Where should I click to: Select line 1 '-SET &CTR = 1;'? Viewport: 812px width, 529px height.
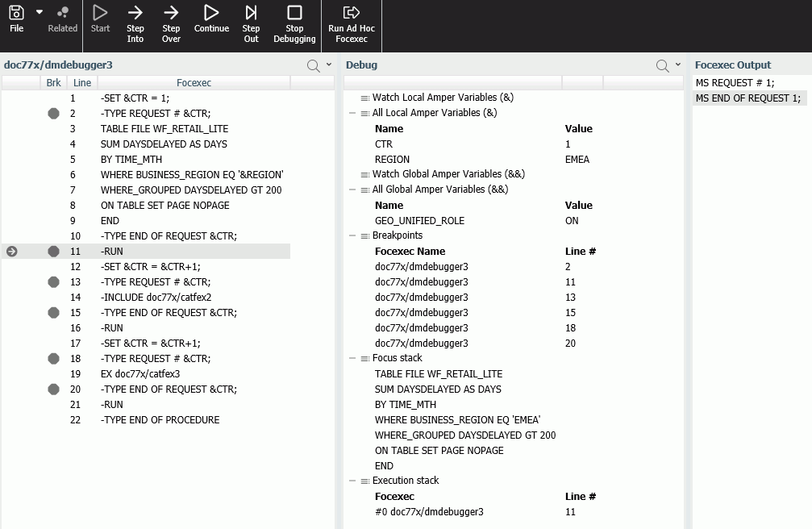(135, 98)
